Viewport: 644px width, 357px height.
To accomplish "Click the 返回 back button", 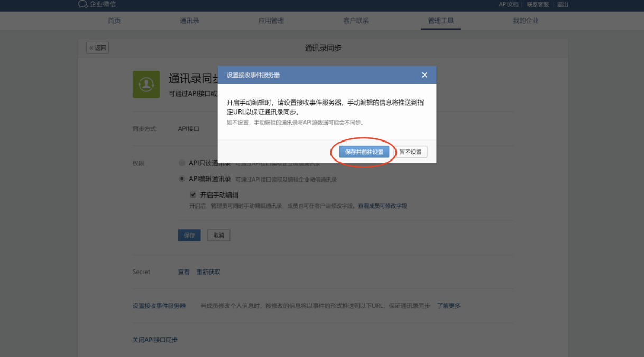I will [98, 48].
